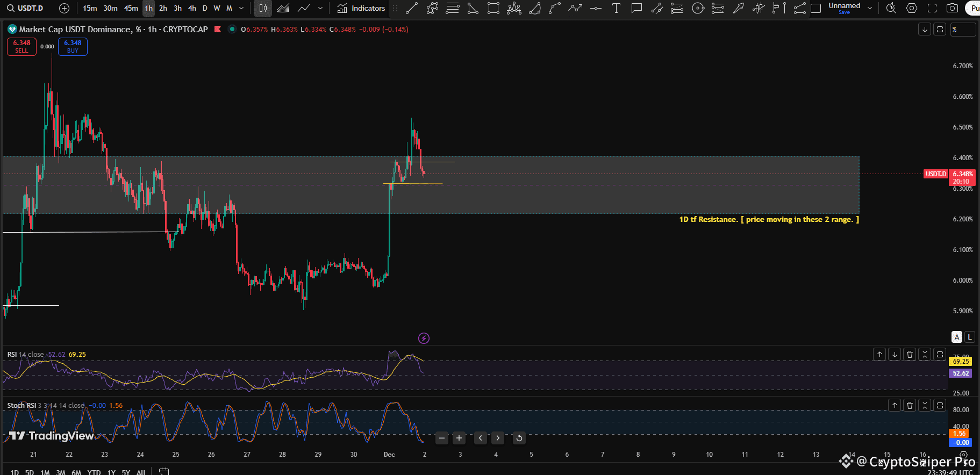This screenshot has width=980, height=475.
Task: Switch to candlestick chart style
Action: (263, 8)
